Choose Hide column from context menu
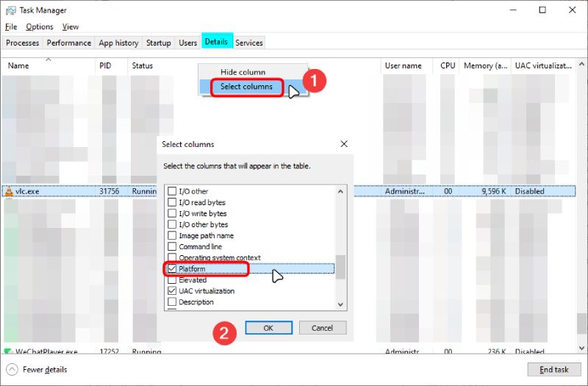 (243, 72)
